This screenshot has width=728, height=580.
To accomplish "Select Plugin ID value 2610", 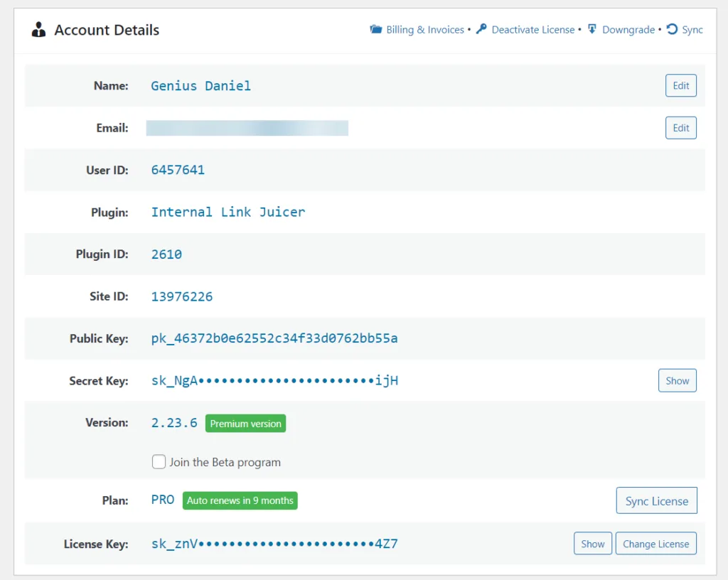I will point(166,254).
